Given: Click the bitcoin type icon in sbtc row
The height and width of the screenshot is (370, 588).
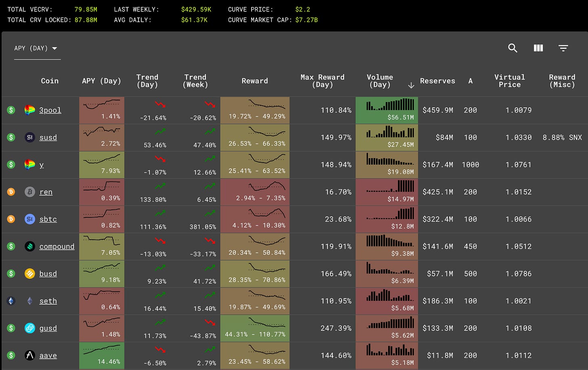Looking at the screenshot, I should (11, 219).
